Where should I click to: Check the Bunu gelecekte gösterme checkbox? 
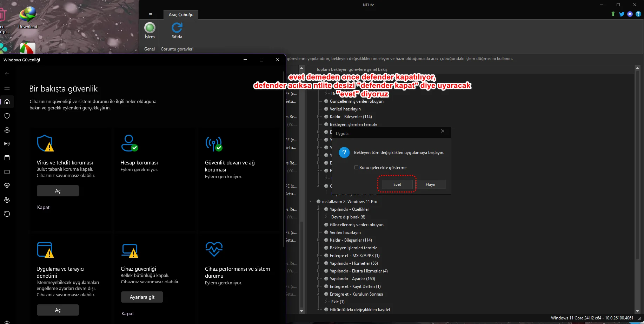pyautogui.click(x=356, y=168)
